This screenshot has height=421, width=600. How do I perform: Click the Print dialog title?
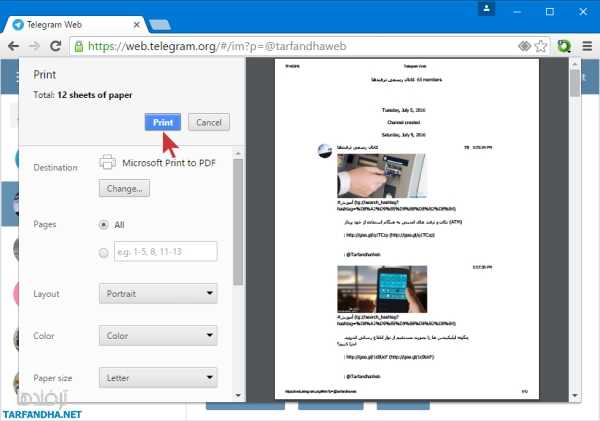45,75
